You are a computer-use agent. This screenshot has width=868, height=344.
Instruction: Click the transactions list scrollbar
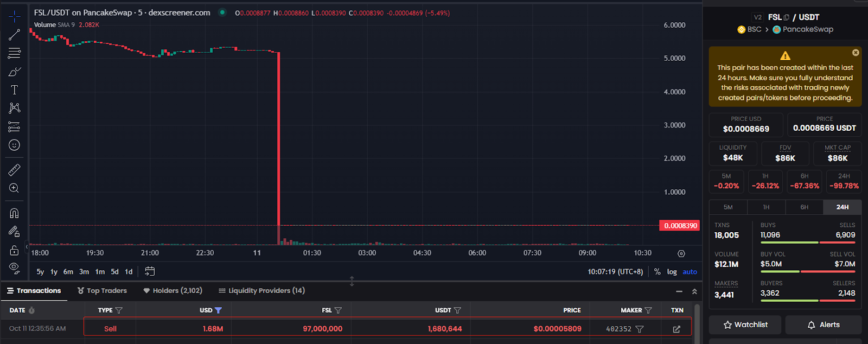(697, 323)
